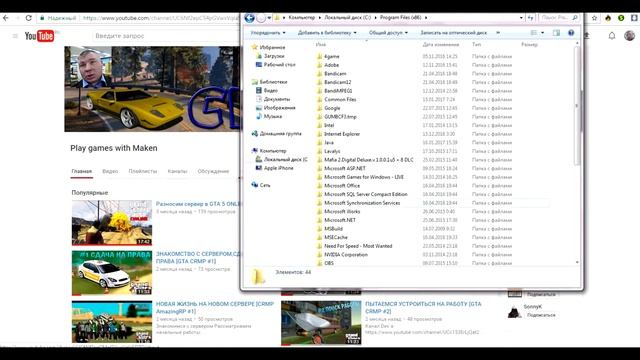640x360 pixels.
Task: Select Сеть in the navigation pane
Action: (265, 185)
